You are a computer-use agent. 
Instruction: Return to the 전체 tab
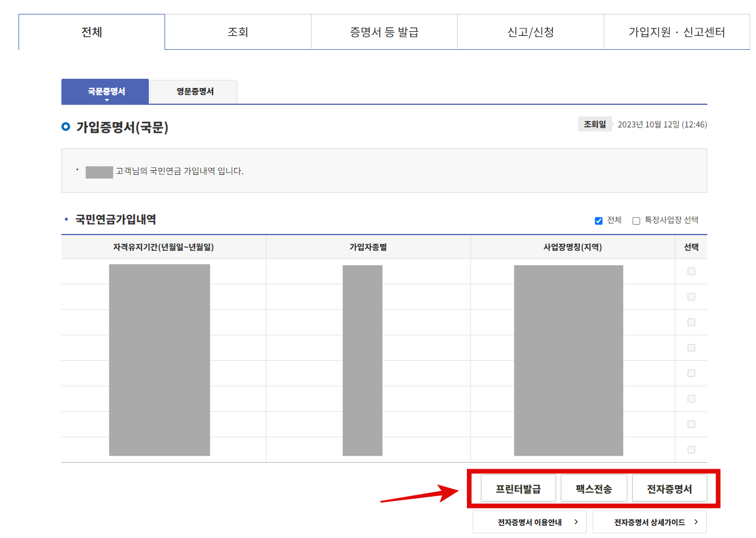pyautogui.click(x=92, y=32)
